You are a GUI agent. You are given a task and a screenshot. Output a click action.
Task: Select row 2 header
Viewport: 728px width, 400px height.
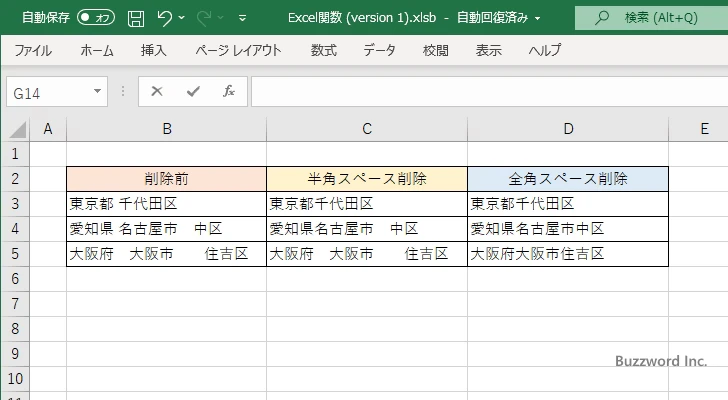click(15, 179)
